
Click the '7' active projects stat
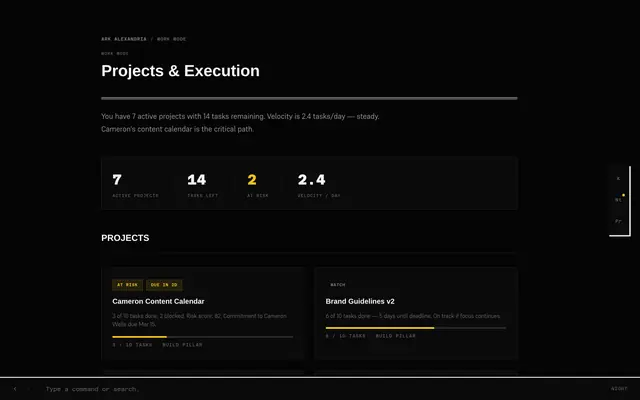tap(117, 180)
